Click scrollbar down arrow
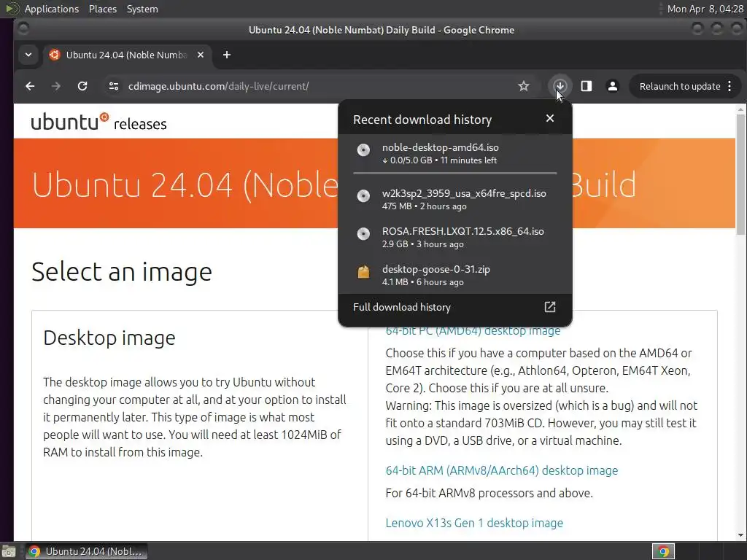This screenshot has height=560, width=747. pyautogui.click(x=740, y=535)
